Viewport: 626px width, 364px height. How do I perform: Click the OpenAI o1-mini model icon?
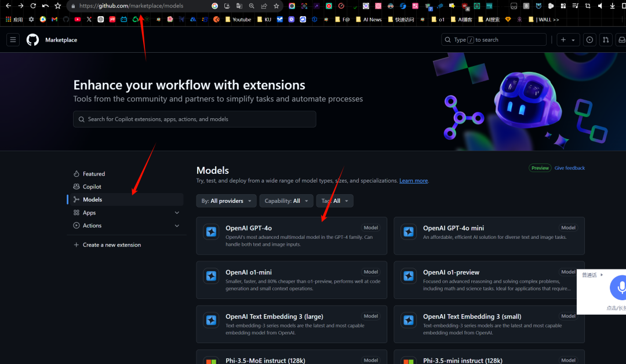pyautogui.click(x=211, y=276)
